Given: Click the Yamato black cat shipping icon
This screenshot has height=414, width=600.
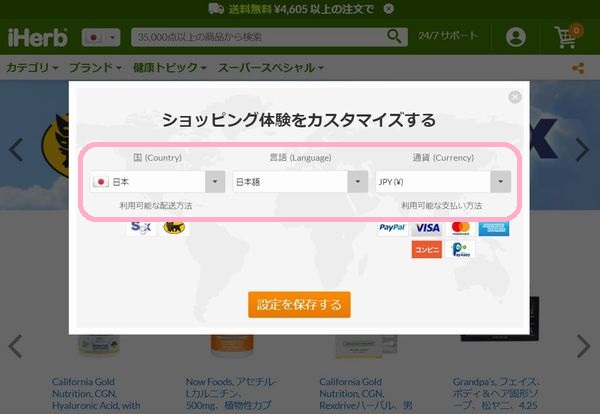Looking at the screenshot, I should (x=174, y=227).
